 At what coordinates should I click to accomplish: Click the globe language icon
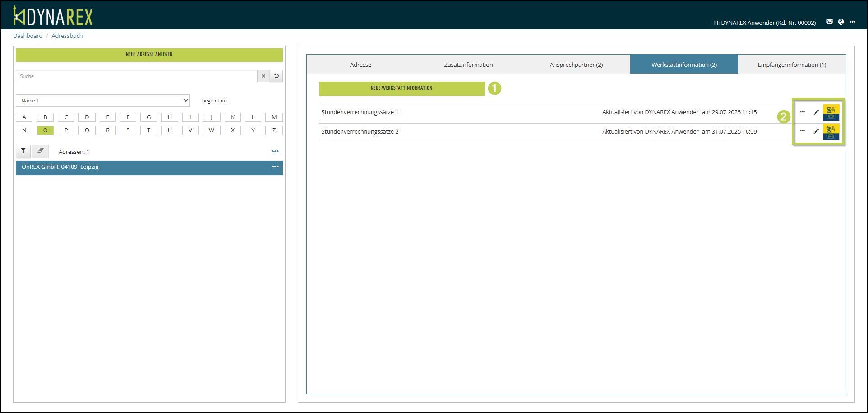[841, 22]
